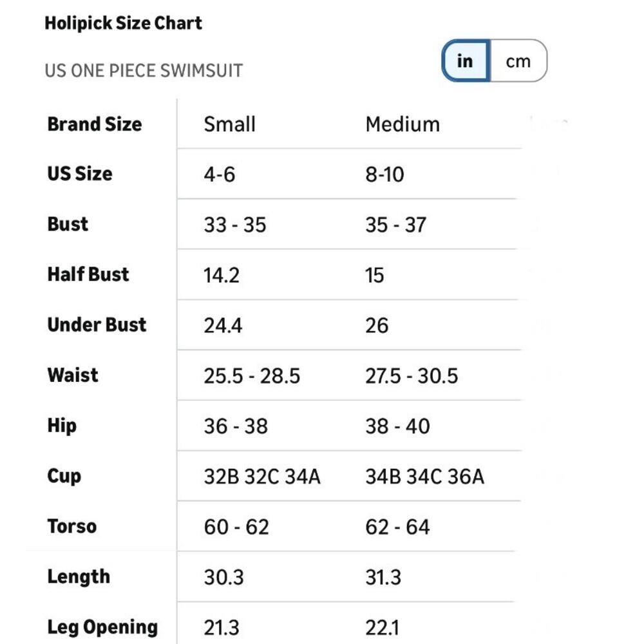
Task: Click the Torso value 60 - 62
Action: (x=236, y=527)
